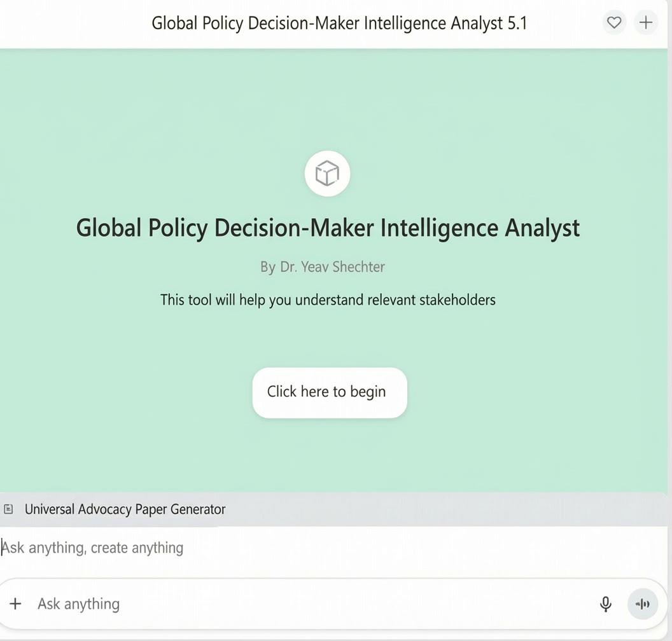Open a new conversation from the top bar

coord(646,22)
